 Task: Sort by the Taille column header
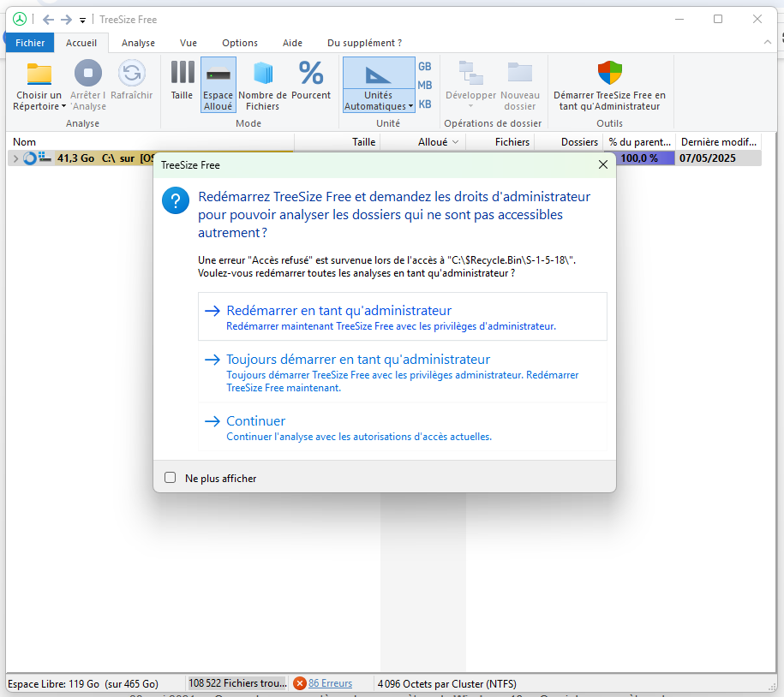click(338, 142)
